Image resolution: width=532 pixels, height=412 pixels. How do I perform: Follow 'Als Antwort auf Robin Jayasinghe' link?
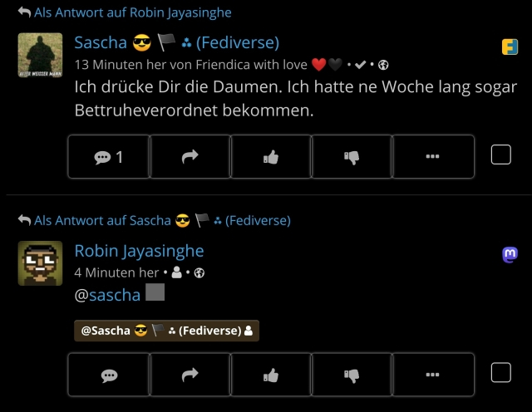pos(133,12)
